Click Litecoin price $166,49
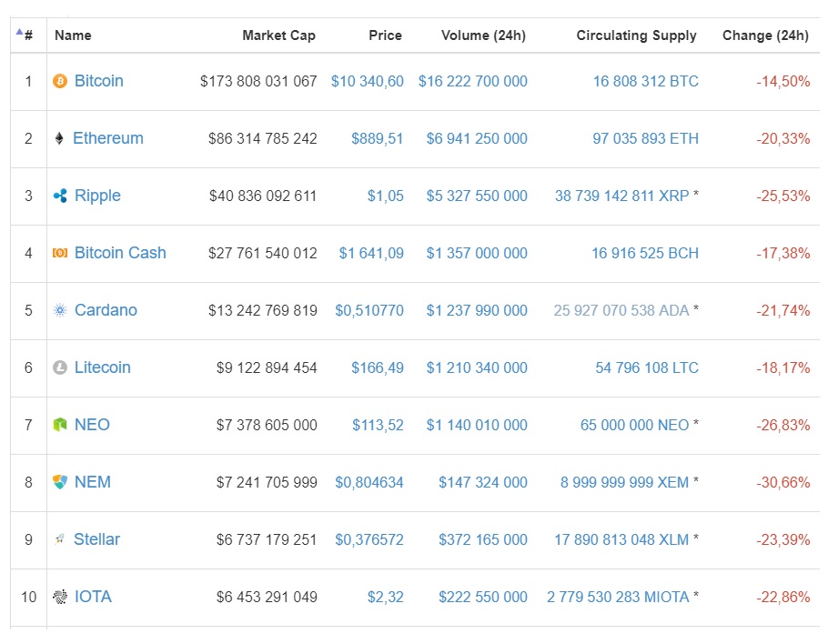The height and width of the screenshot is (644, 838). [x=378, y=367]
